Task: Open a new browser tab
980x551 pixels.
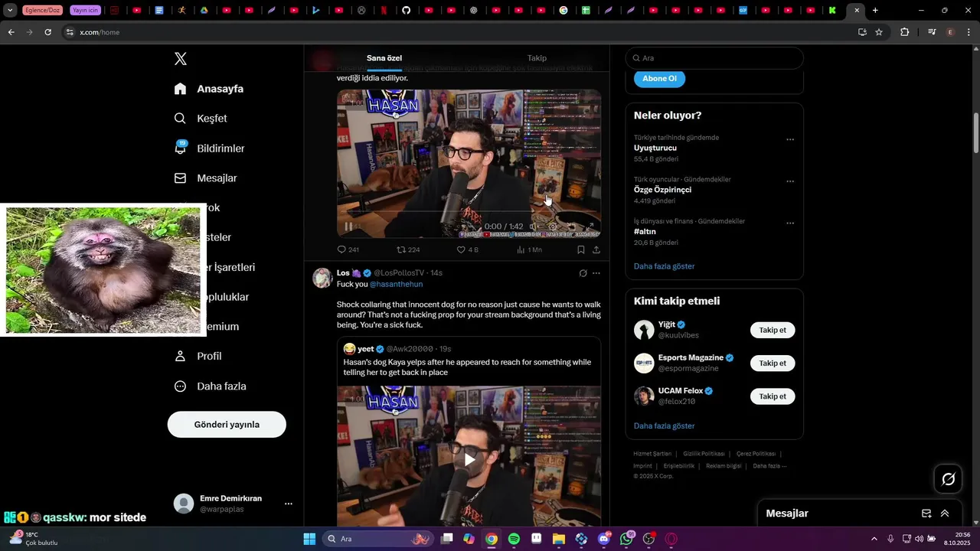Action: 875,10
